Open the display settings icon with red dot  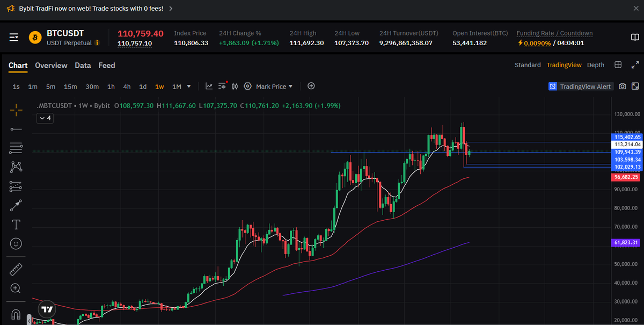pyautogui.click(x=223, y=86)
